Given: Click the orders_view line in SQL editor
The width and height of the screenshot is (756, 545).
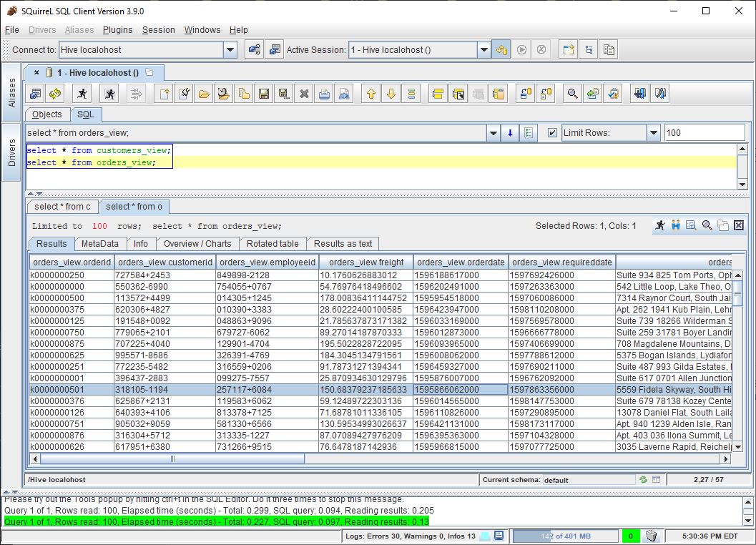Looking at the screenshot, I should point(91,162).
